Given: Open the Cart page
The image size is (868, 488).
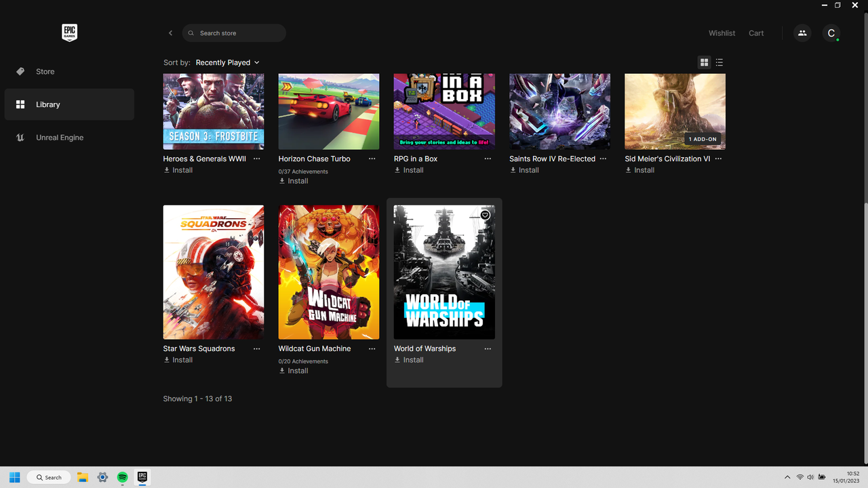Looking at the screenshot, I should click(x=756, y=33).
